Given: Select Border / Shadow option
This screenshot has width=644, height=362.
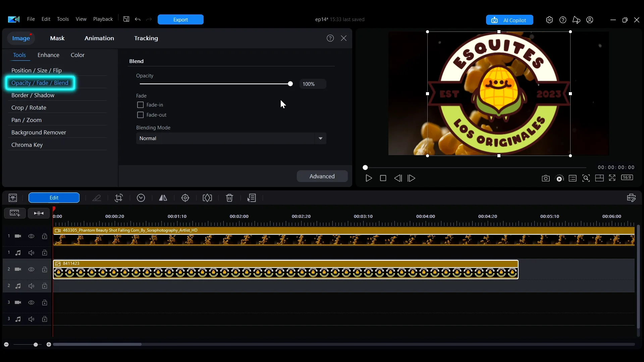Looking at the screenshot, I should [33, 95].
